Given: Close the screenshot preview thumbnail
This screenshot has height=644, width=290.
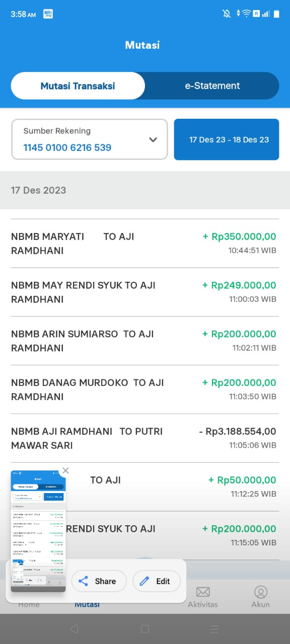Looking at the screenshot, I should tap(65, 471).
